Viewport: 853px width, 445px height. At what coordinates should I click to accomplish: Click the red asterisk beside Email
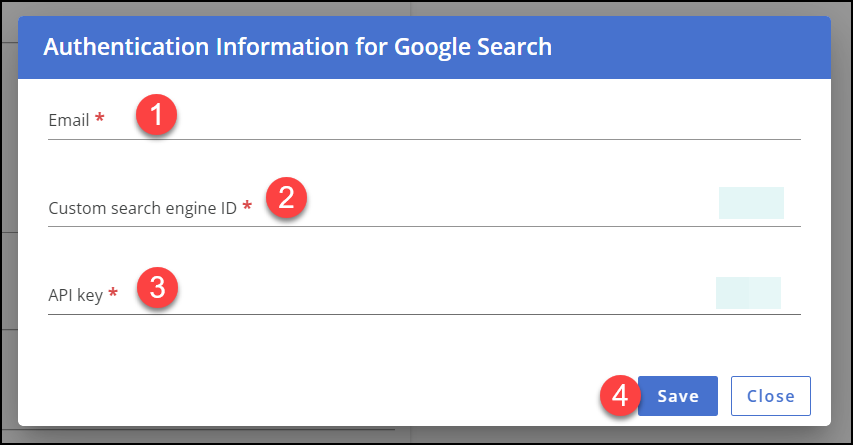pyautogui.click(x=99, y=120)
